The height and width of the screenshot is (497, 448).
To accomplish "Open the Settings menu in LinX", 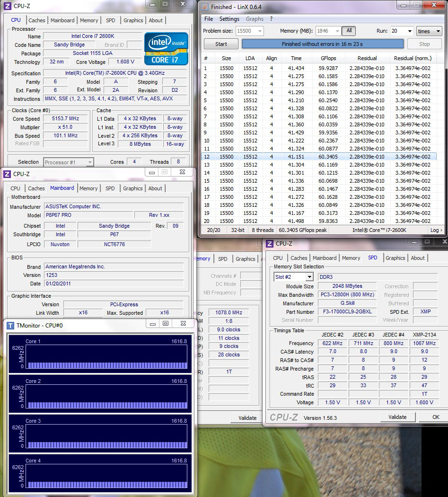I will pos(229,19).
